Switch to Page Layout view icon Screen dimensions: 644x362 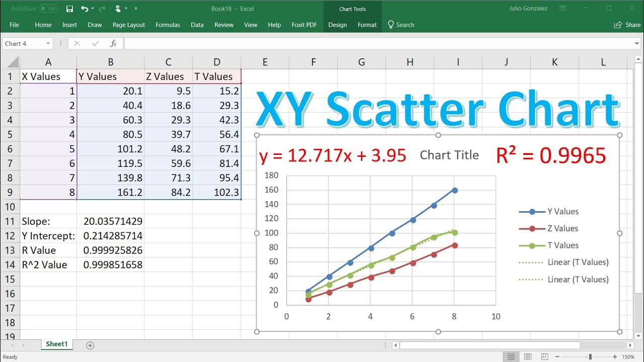528,357
